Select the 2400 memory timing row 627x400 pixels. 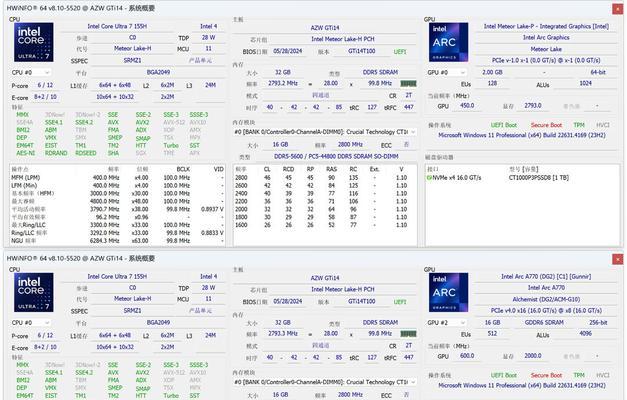click(325, 194)
